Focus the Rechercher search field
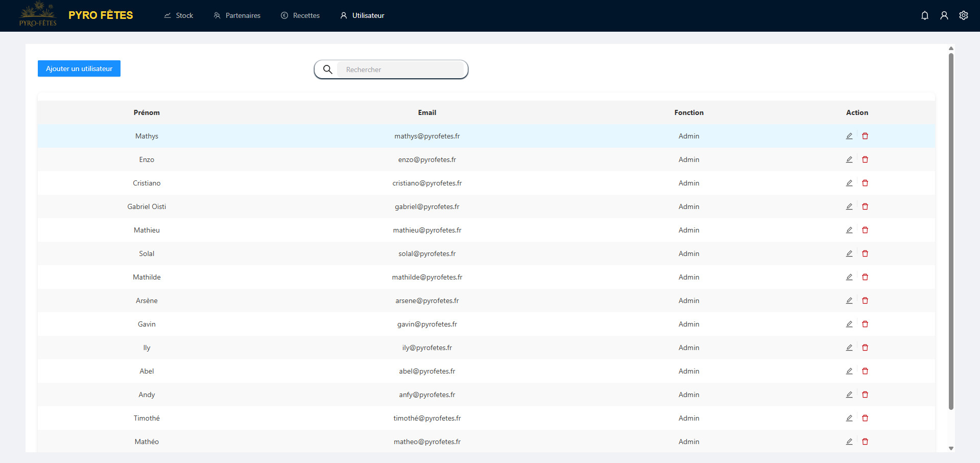980x463 pixels. pyautogui.click(x=401, y=70)
